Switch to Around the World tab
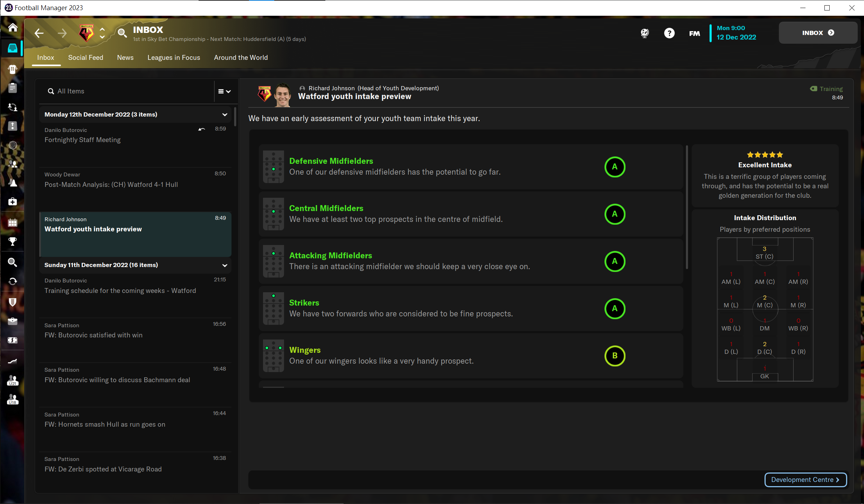This screenshot has width=864, height=504. tap(241, 57)
